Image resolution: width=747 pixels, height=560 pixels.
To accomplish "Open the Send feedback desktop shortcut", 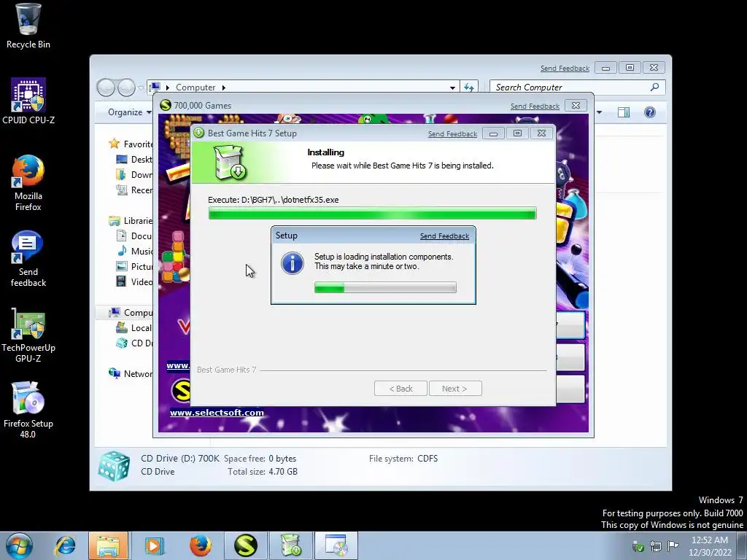I will click(28, 259).
